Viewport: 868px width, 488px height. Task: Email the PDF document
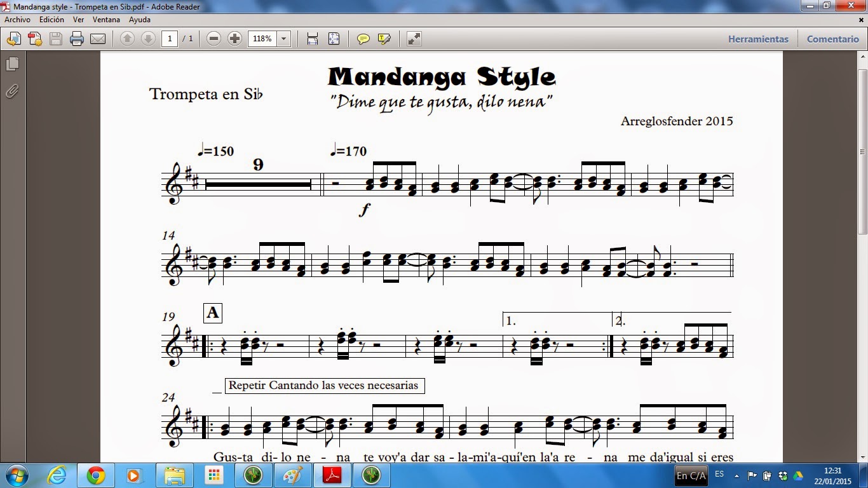pos(98,39)
